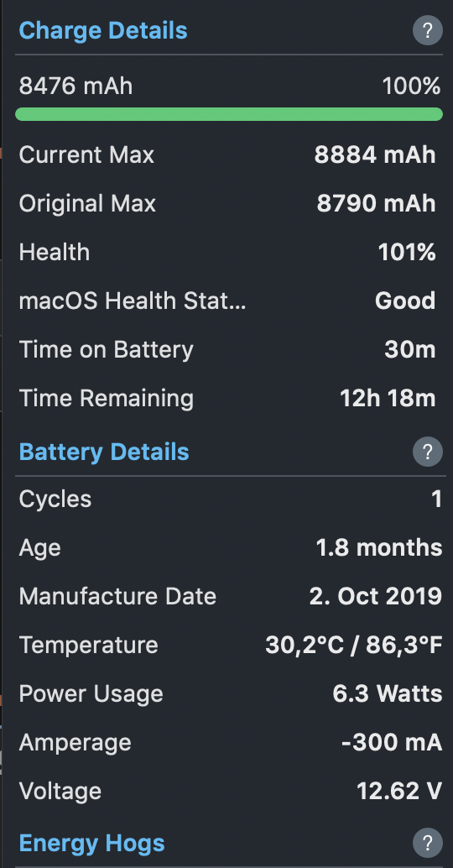Click the Time on Battery row
Screen dimensions: 453x868
[227, 350]
